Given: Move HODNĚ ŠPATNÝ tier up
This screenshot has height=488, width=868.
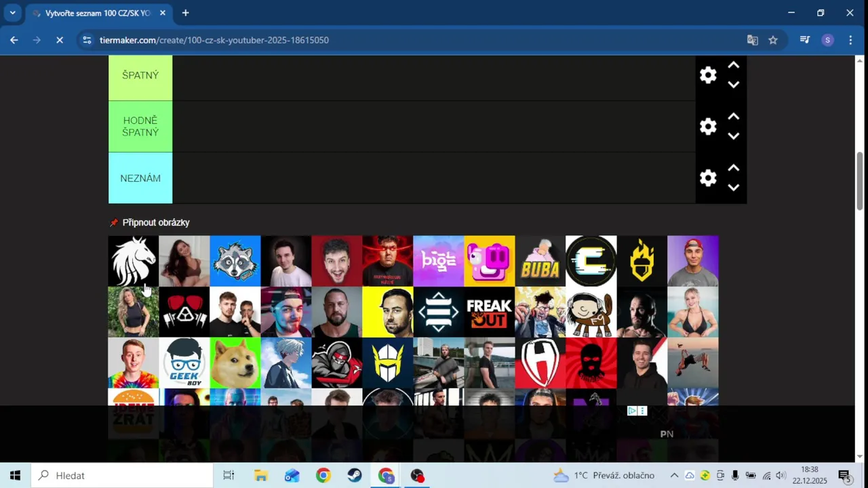Looking at the screenshot, I should tap(733, 117).
